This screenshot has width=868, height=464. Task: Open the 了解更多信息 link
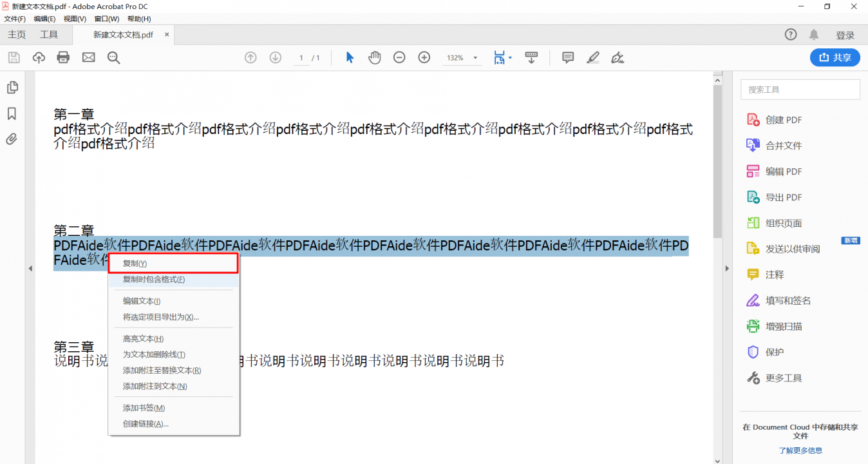click(800, 450)
